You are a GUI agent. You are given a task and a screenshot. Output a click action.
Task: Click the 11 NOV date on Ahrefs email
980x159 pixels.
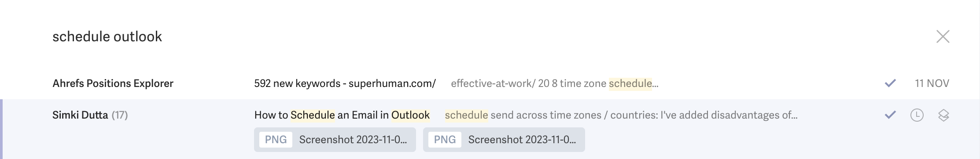(932, 83)
